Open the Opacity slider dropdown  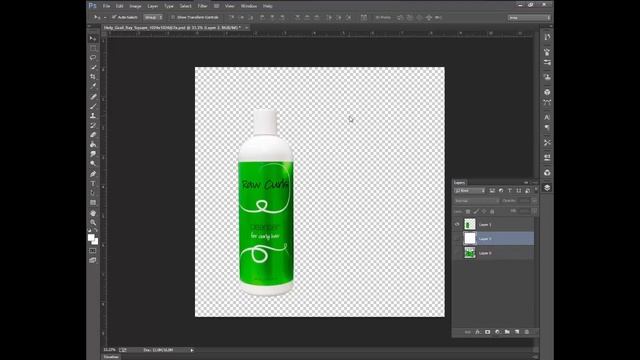534,201
